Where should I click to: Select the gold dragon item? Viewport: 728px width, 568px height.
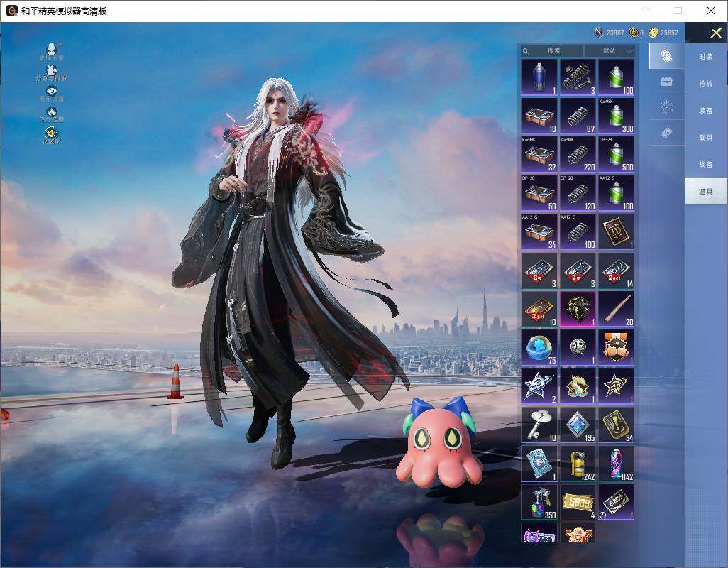coord(578,386)
